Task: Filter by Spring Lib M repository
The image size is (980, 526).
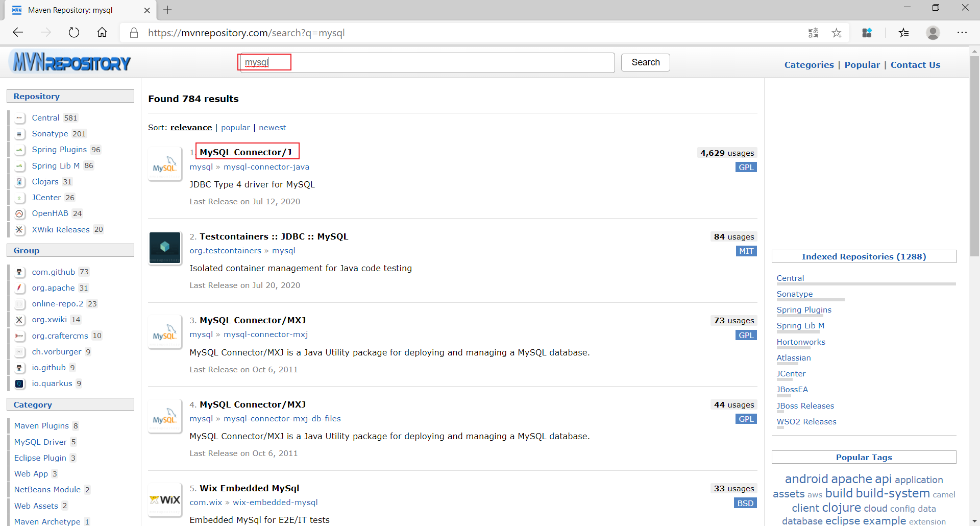Action: coord(56,166)
